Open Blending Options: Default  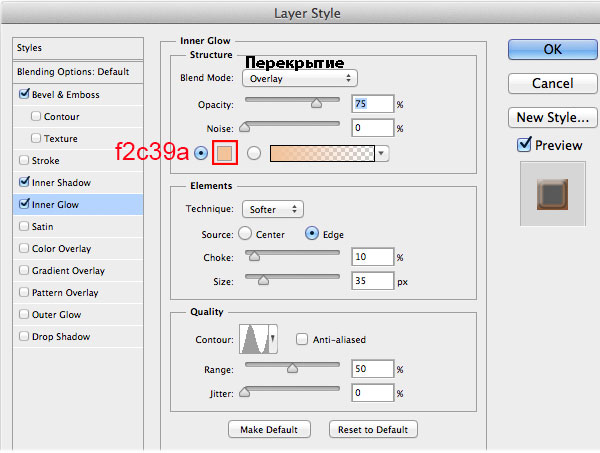pyautogui.click(x=78, y=72)
